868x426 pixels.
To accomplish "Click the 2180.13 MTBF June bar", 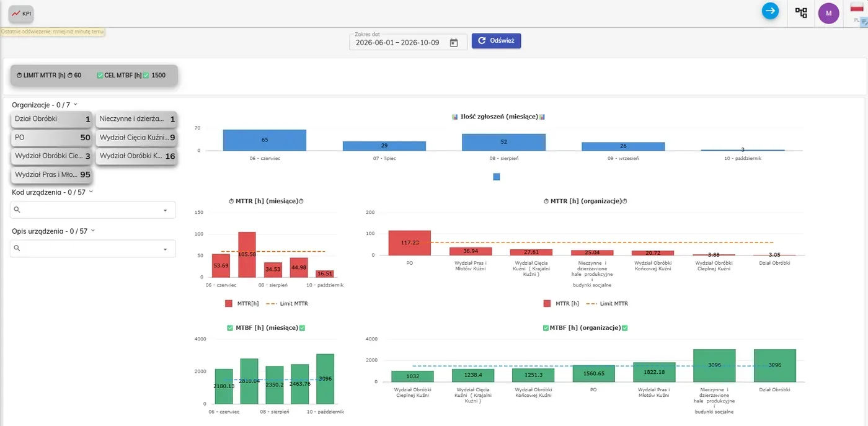I will (x=224, y=386).
